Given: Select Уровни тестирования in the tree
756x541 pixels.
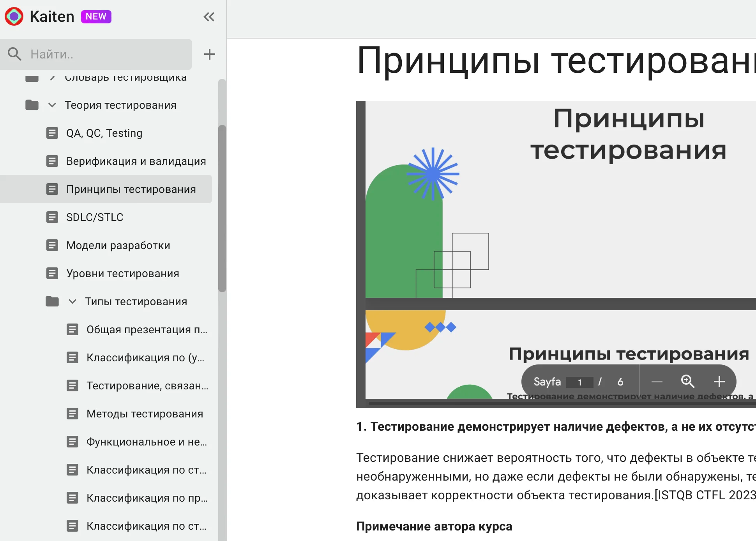Looking at the screenshot, I should [122, 274].
